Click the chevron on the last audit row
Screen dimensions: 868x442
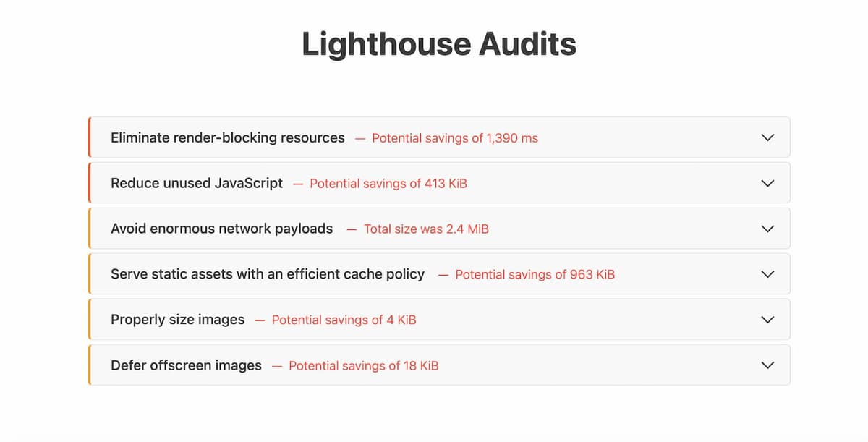(x=767, y=365)
